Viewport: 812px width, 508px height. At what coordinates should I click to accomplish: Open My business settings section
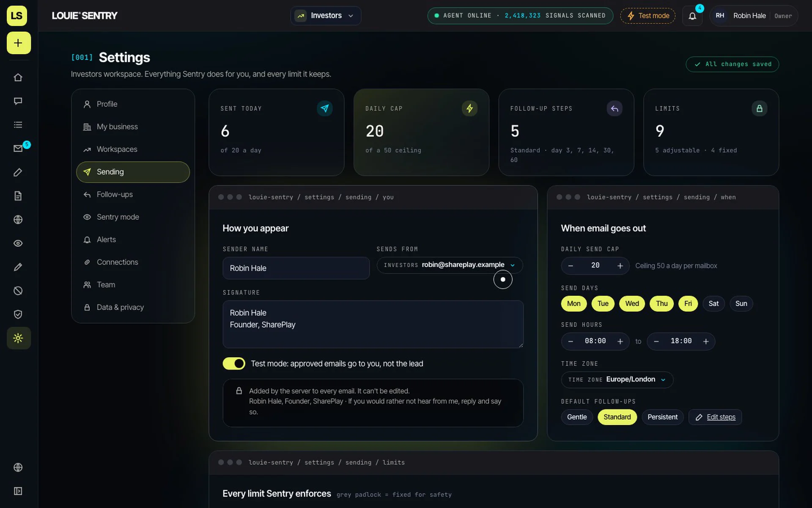(x=133, y=127)
